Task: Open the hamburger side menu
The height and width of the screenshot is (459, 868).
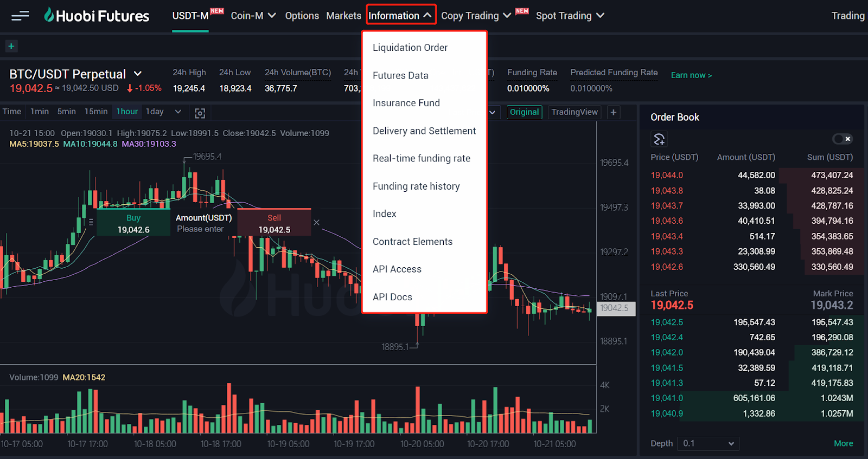Action: [x=20, y=16]
